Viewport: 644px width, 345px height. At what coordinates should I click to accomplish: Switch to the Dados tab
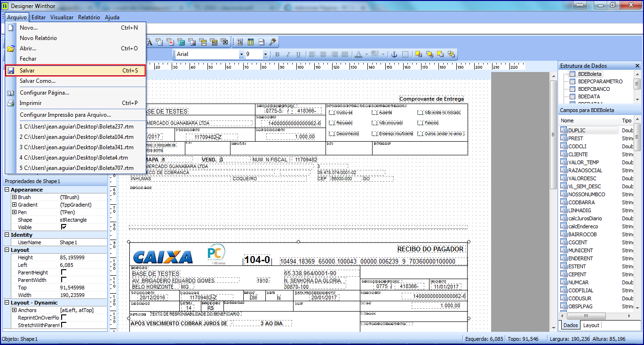tap(571, 325)
